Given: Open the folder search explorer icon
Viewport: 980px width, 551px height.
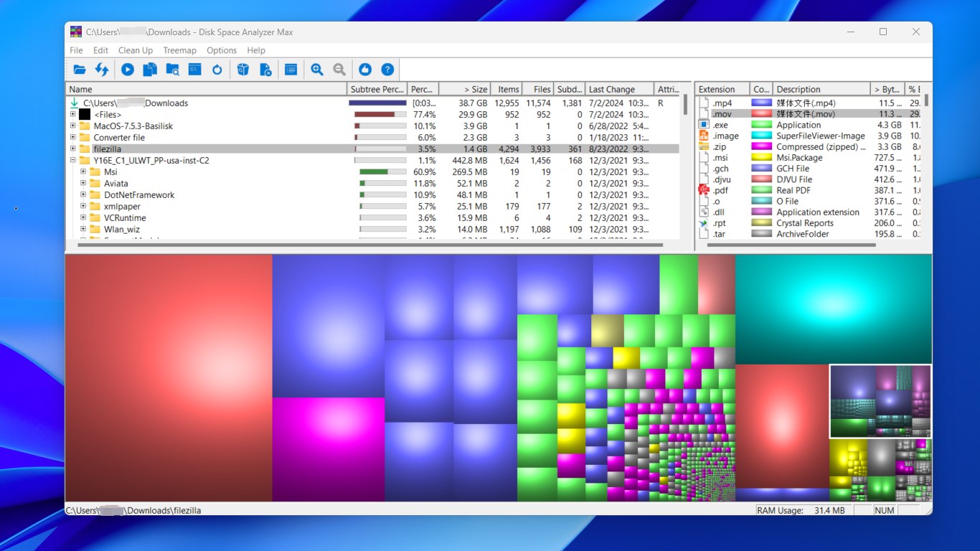Looking at the screenshot, I should pos(172,70).
